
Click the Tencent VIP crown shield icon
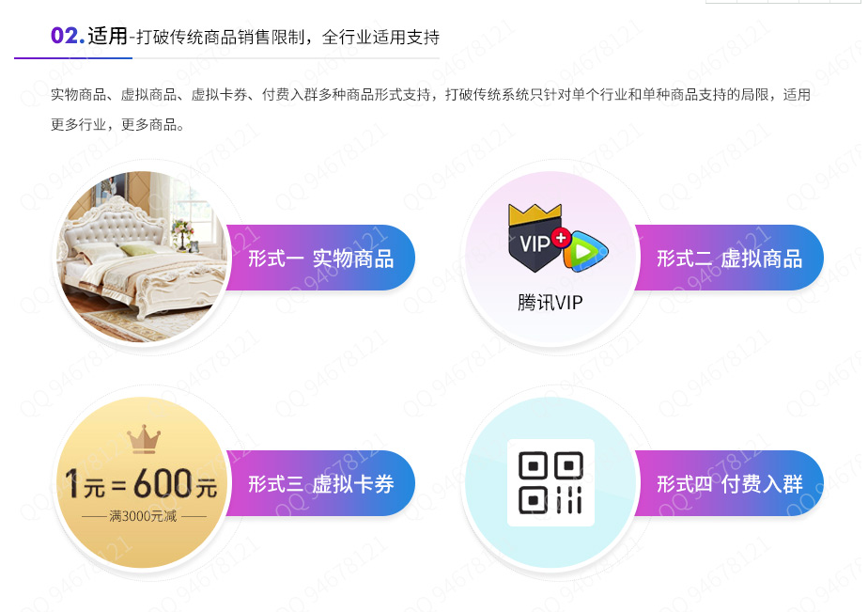point(535,238)
